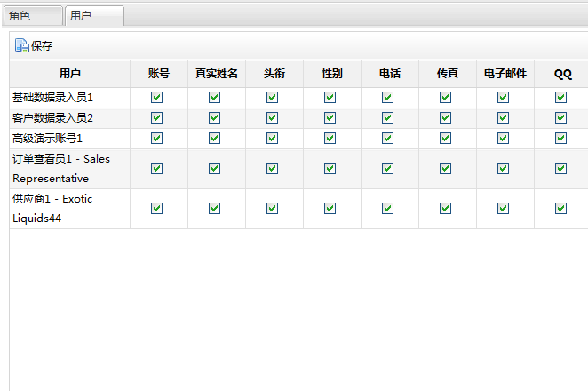This screenshot has width=588, height=391.
Task: Click the 真实姓名 column header
Action: [217, 74]
